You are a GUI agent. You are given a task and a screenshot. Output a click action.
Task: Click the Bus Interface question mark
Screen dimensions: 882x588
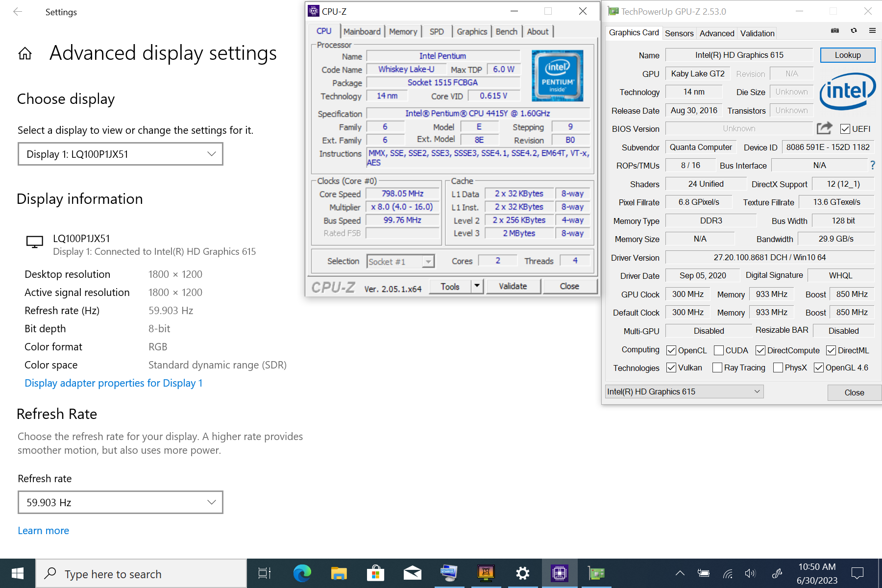(872, 166)
